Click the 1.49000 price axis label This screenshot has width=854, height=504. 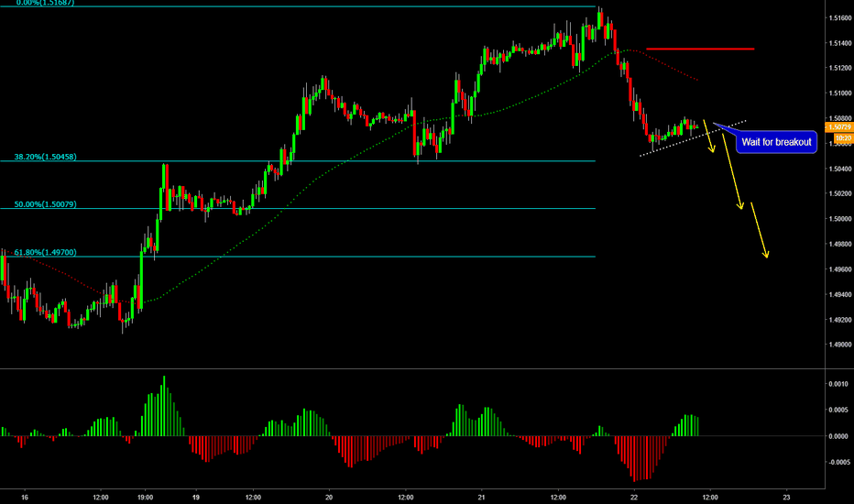(x=840, y=345)
